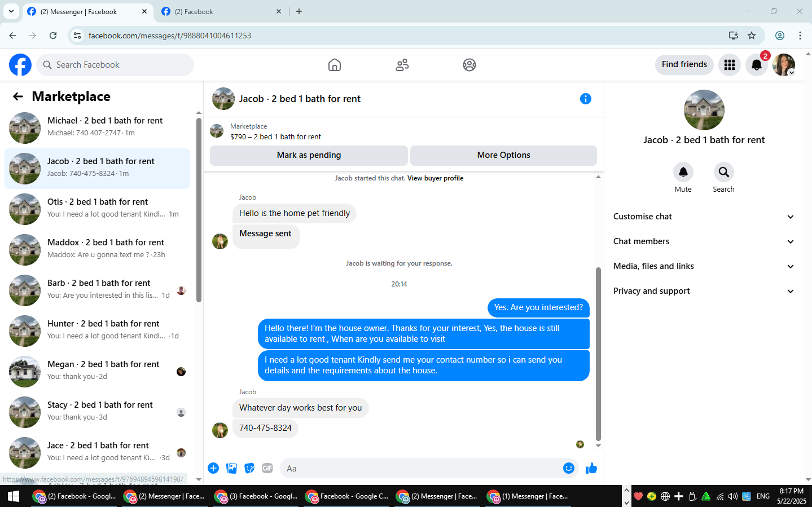Viewport: 812px width, 507px height.
Task: Click the 'Whatever day works best for you' message
Action: tap(300, 408)
